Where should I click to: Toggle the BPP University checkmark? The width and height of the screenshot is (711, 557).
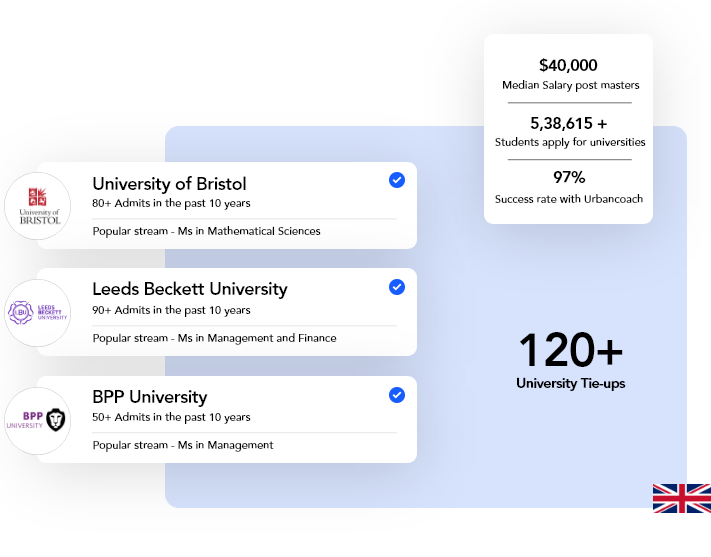coord(397,395)
